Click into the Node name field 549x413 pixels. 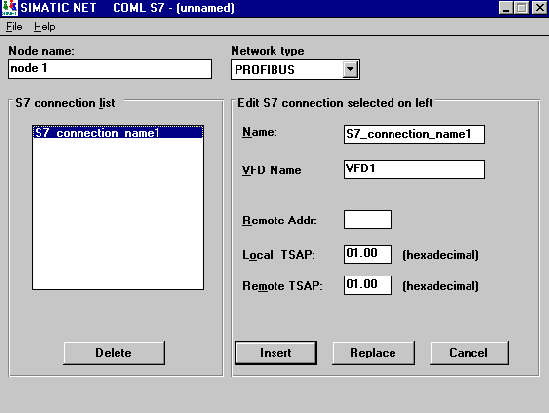point(110,69)
